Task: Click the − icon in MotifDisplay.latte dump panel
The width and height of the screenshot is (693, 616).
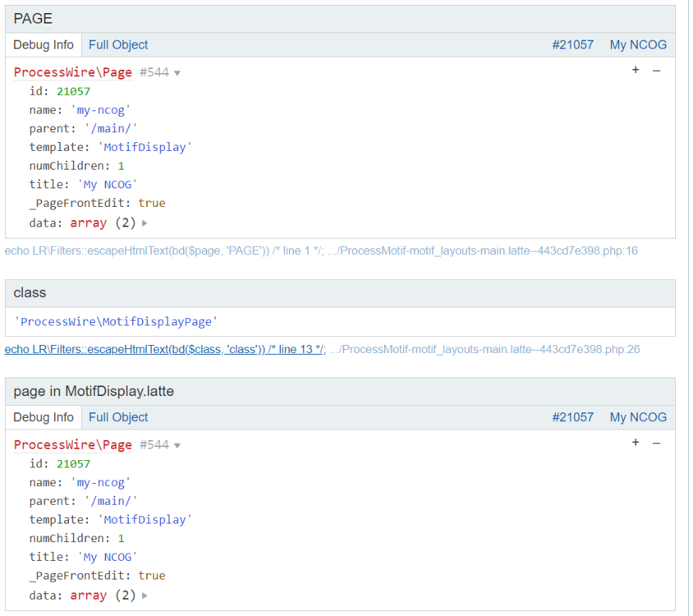Action: 654,443
